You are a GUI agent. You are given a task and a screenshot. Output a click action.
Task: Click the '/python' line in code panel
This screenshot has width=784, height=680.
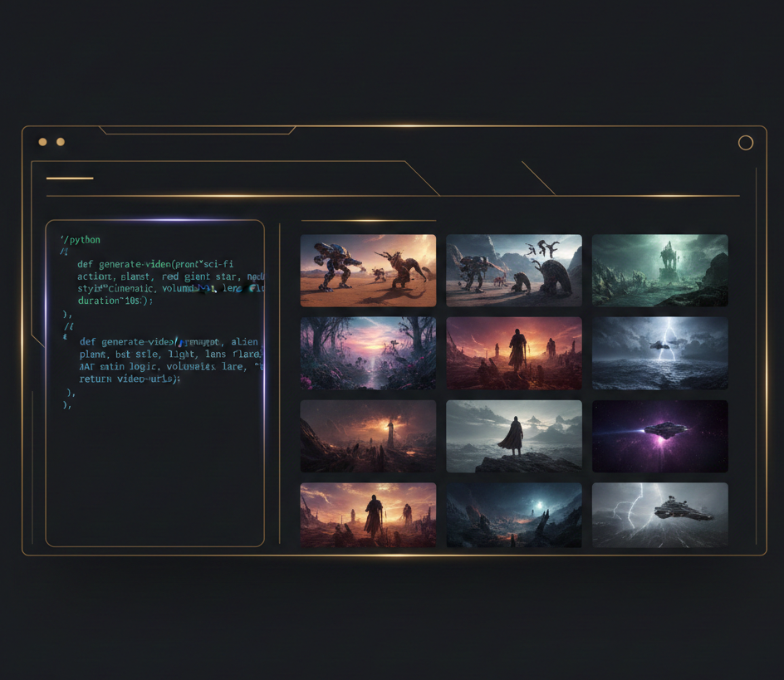coord(81,240)
